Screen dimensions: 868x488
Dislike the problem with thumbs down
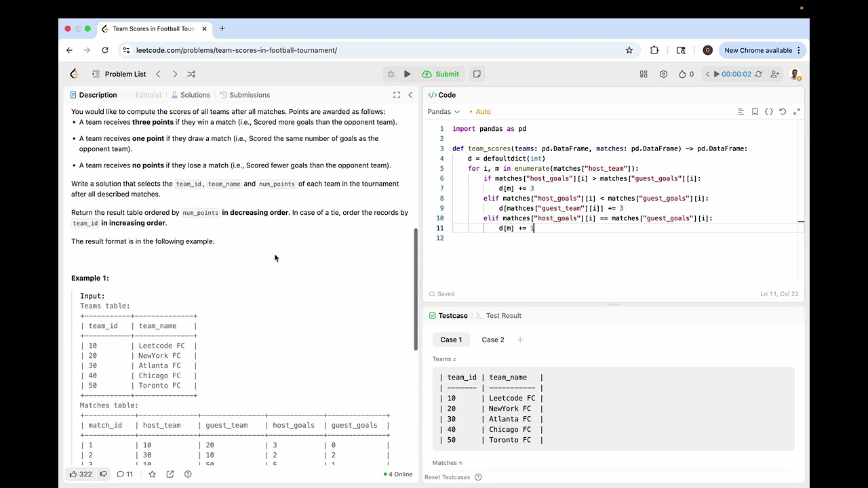104,474
